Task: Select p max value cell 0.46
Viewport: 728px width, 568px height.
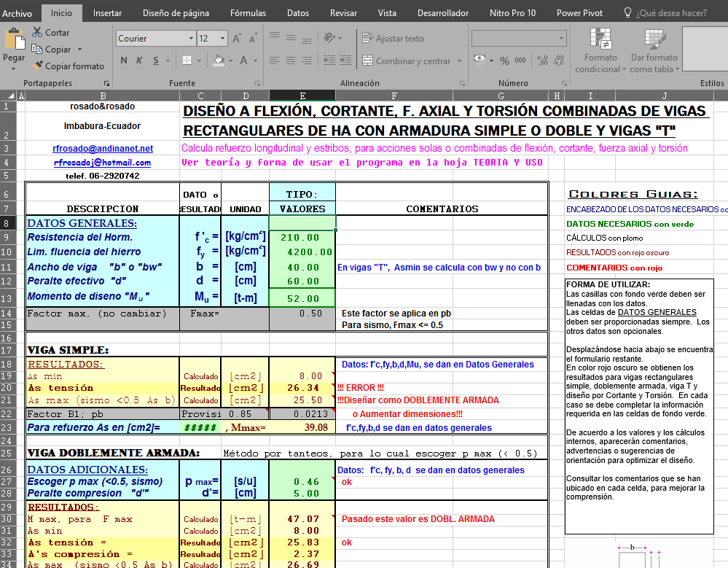Action: pyautogui.click(x=302, y=482)
